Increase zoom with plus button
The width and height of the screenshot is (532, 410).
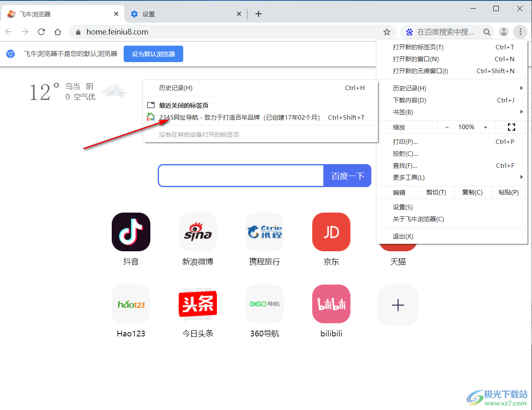point(486,127)
